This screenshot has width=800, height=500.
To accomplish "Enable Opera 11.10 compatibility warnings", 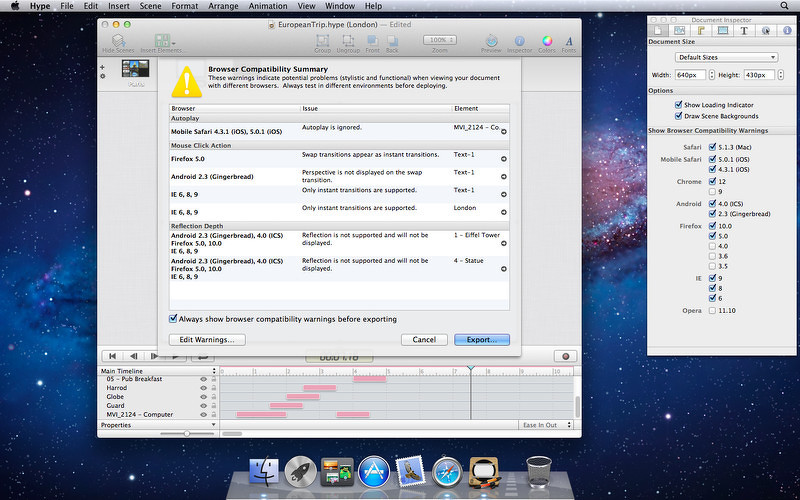I will point(712,310).
